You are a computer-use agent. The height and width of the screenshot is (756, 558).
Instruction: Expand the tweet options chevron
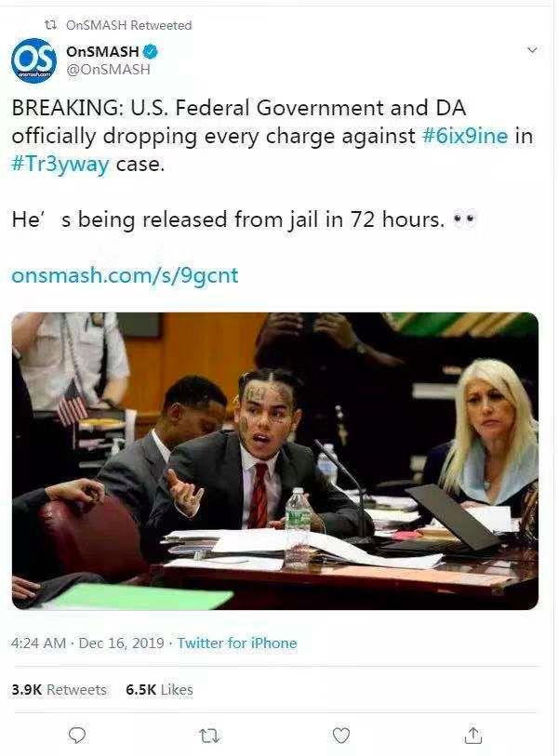click(533, 50)
